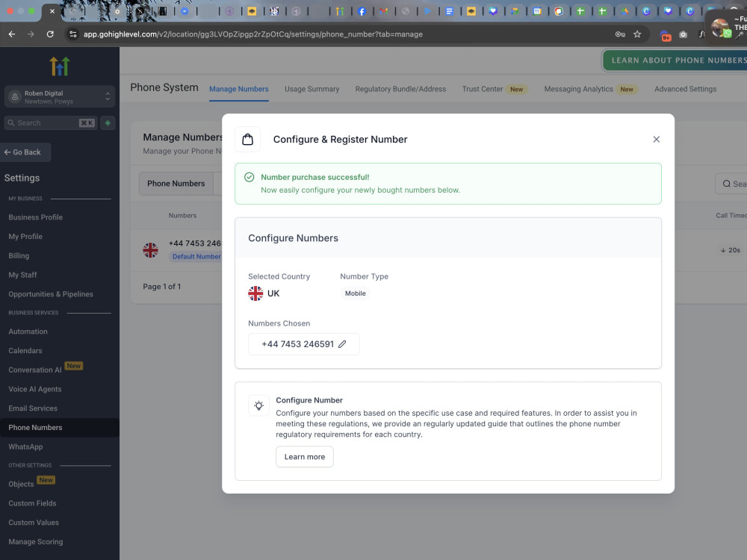747x560 pixels.
Task: Reload the page
Action: [50, 34]
